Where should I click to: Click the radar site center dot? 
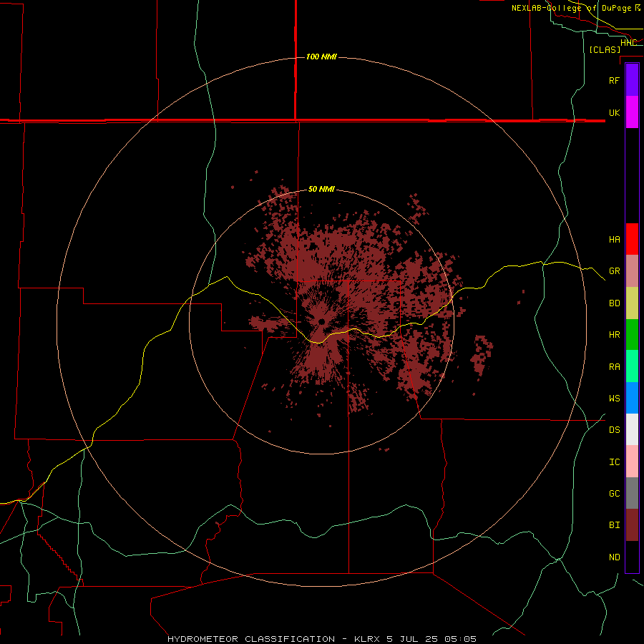pos(321,321)
